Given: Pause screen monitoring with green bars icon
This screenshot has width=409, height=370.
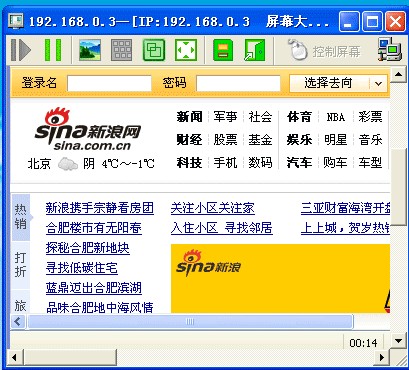Looking at the screenshot, I should [x=53, y=50].
